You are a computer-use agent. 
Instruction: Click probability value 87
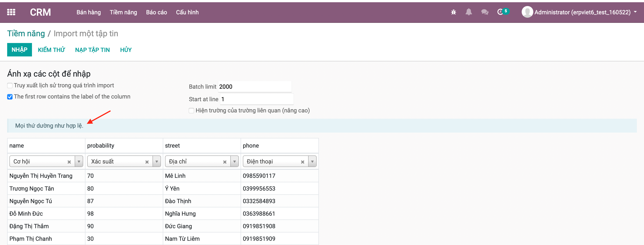coord(124,201)
